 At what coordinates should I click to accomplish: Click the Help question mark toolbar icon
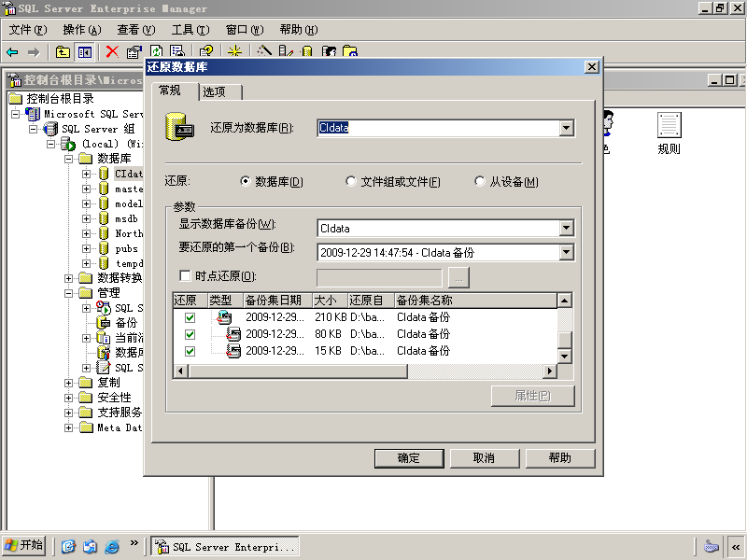click(206, 51)
